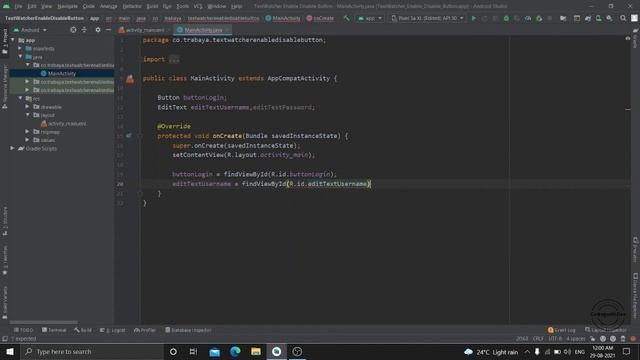Click the Profile app icon in toolbar
The image size is (640, 360).
528,18
